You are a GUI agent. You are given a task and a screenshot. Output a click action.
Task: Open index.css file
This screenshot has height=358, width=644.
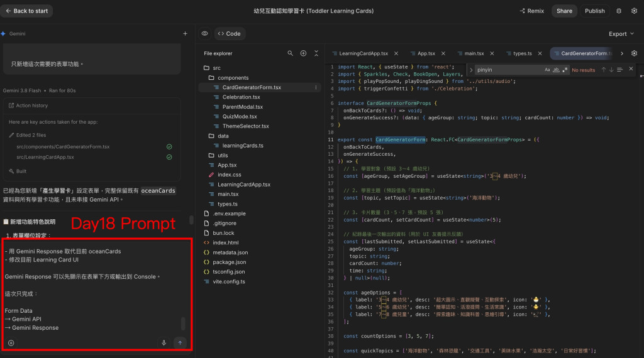pyautogui.click(x=229, y=175)
